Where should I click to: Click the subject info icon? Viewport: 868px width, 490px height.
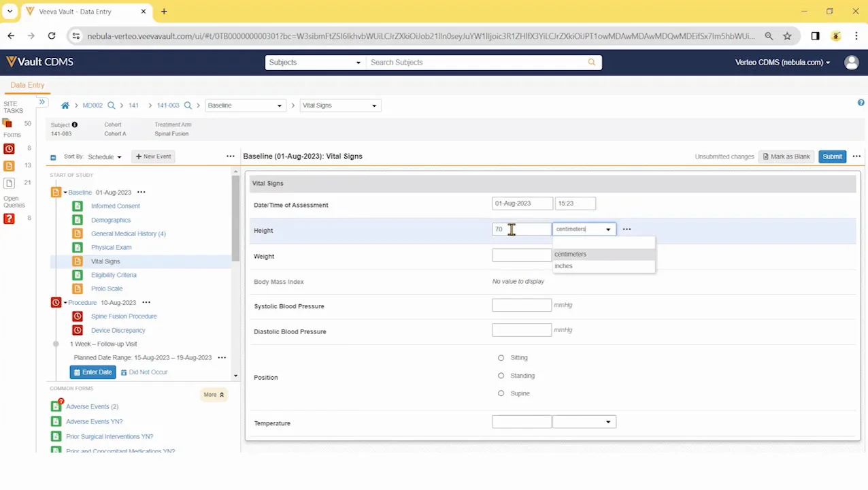[75, 125]
